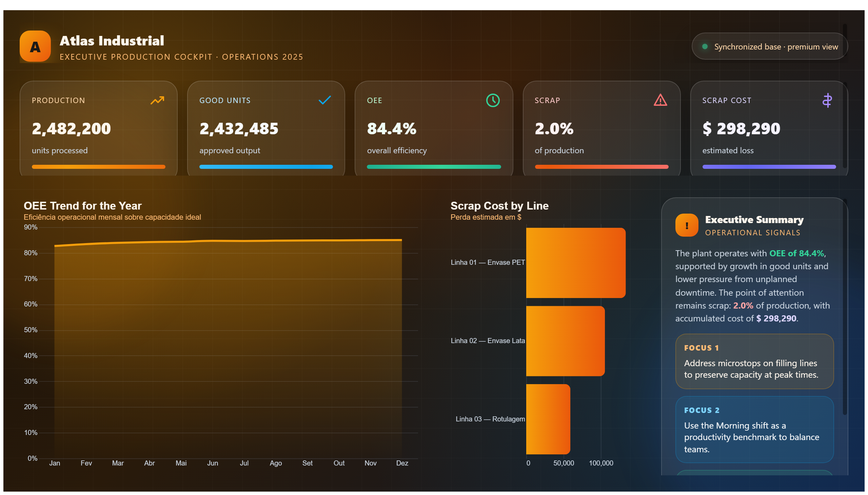Click the Scrap Cost dollar sign icon
868x495 pixels.
pyautogui.click(x=827, y=100)
